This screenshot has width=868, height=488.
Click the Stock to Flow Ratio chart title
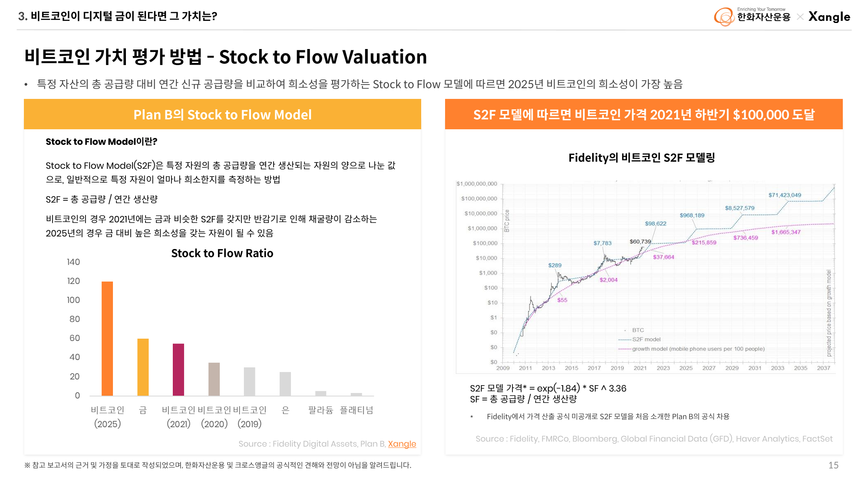pos(222,253)
